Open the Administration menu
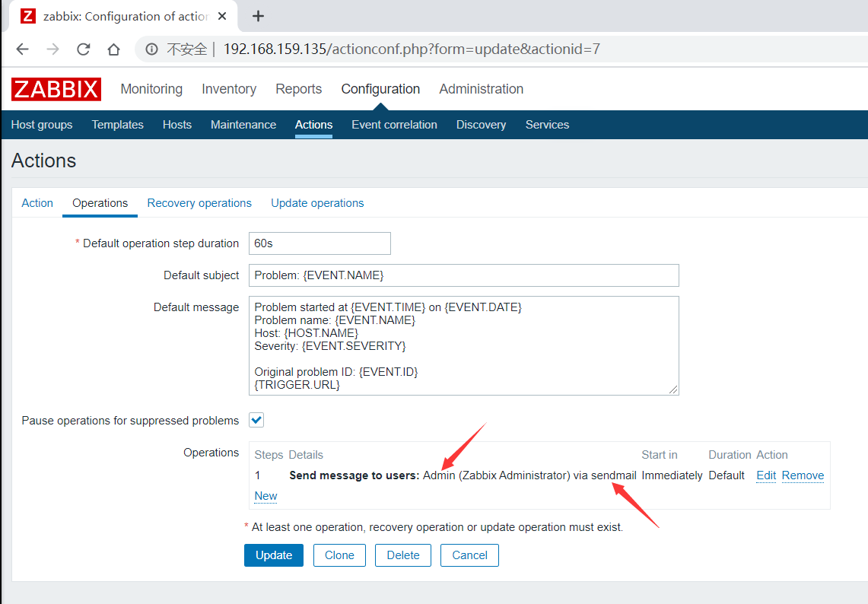The image size is (868, 604). [481, 89]
